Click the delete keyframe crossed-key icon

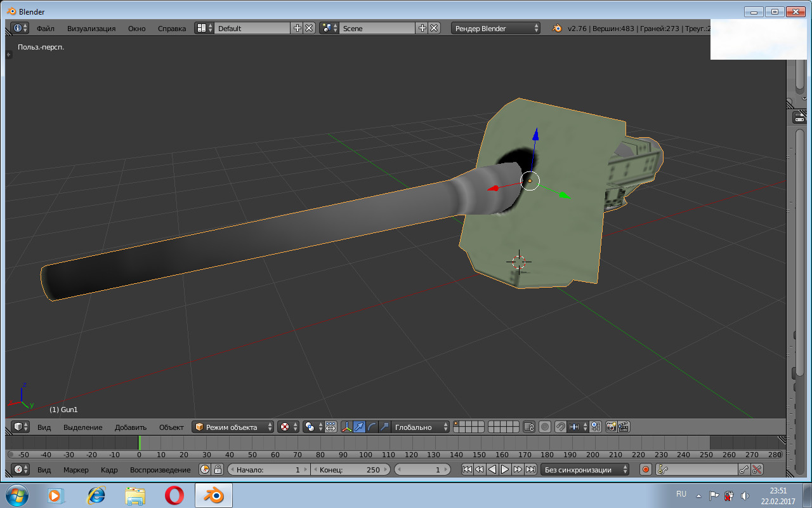click(757, 469)
